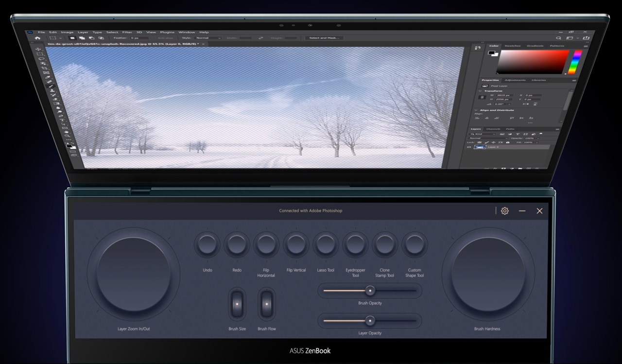
Task: Click the Search icon in Photoshop
Action: (x=558, y=38)
